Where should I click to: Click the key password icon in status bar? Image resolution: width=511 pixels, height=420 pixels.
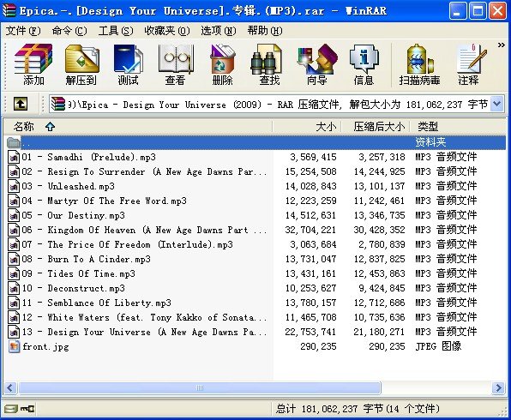point(27,409)
